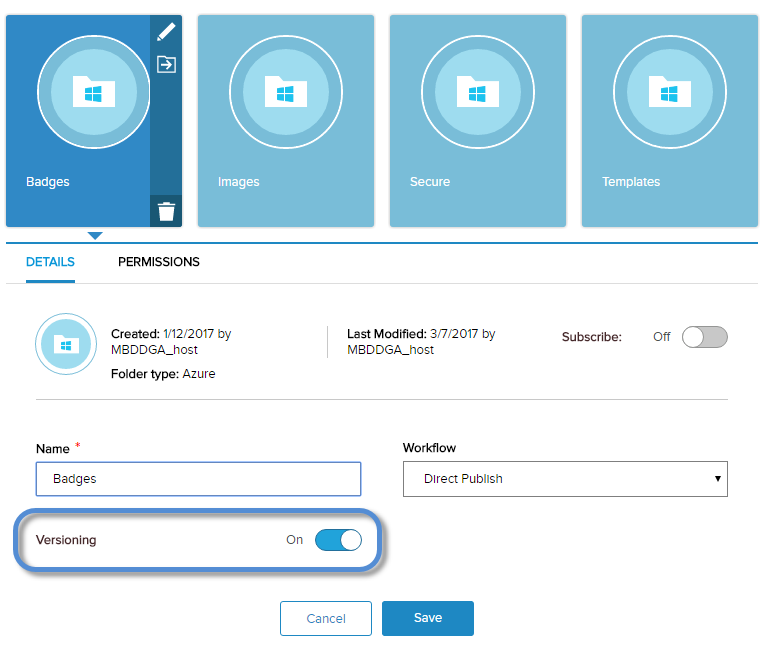Select the Details tab
Screen dimensions: 764x653
tap(50, 262)
